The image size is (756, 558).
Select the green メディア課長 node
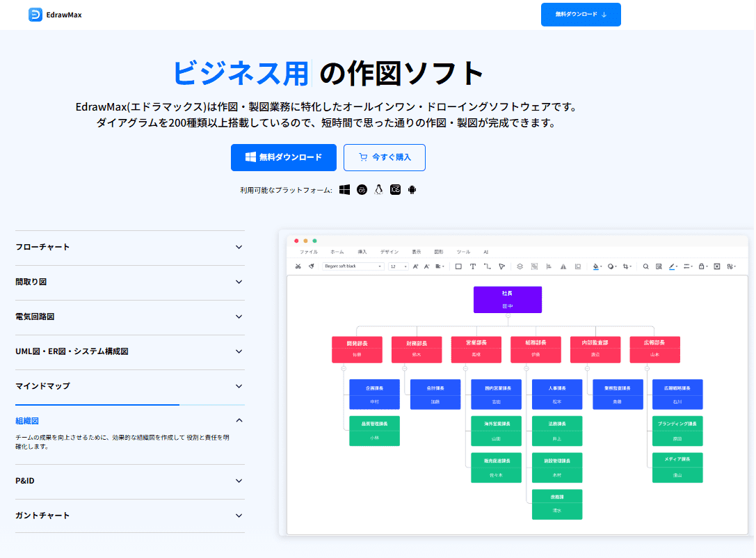[x=677, y=468]
